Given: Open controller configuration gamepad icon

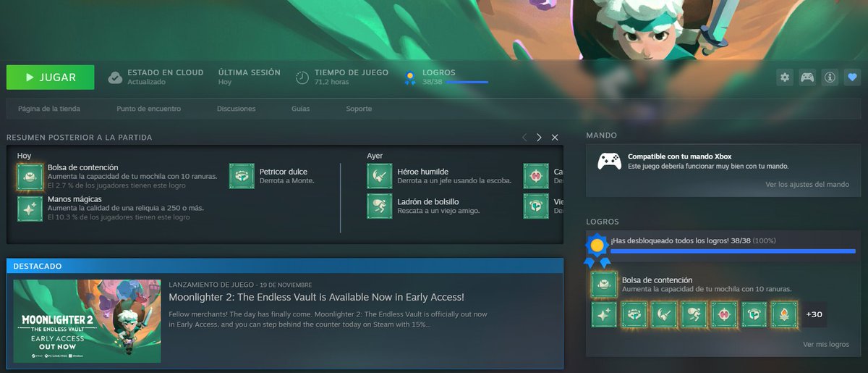Looking at the screenshot, I should [807, 77].
